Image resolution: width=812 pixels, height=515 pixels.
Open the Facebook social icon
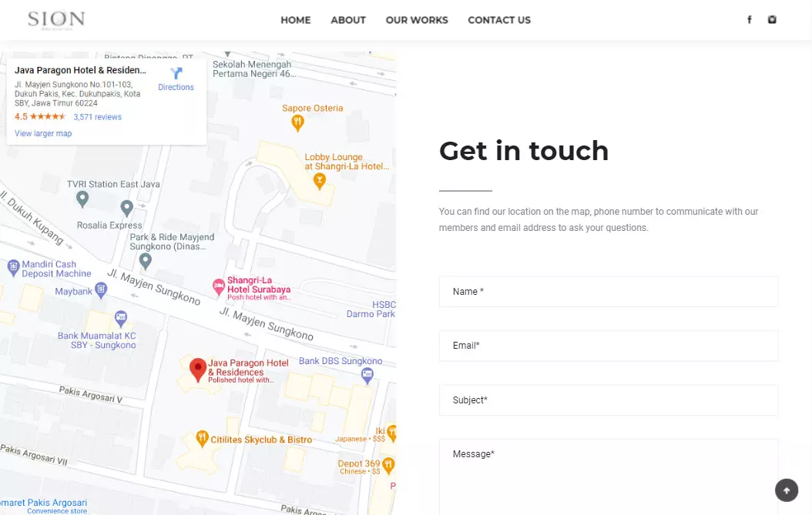750,20
